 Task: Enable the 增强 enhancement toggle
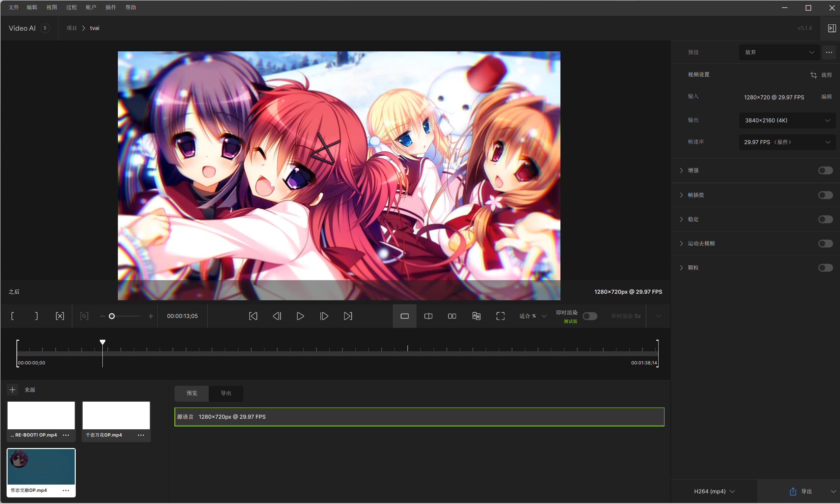(x=826, y=171)
